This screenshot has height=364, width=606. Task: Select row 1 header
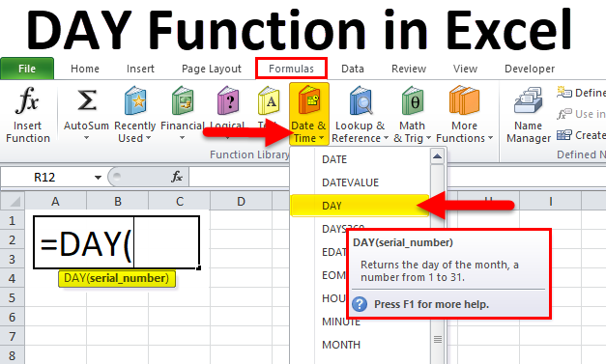[x=12, y=220]
